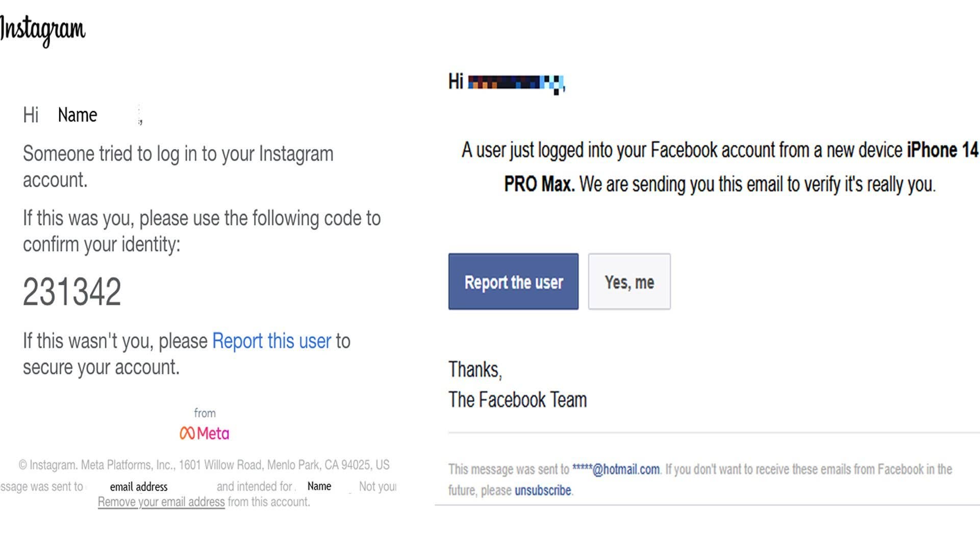Click the Report the user button
The height and width of the screenshot is (551, 980).
pyautogui.click(x=513, y=282)
